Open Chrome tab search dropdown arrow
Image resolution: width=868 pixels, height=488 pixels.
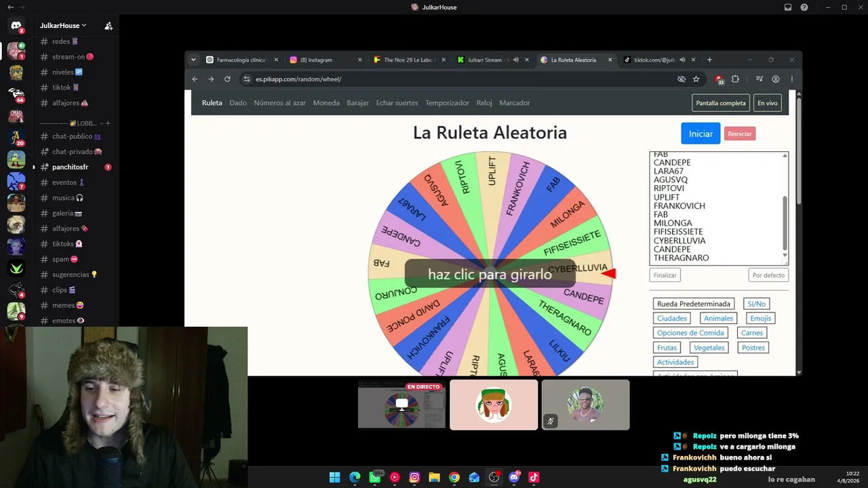pyautogui.click(x=193, y=60)
